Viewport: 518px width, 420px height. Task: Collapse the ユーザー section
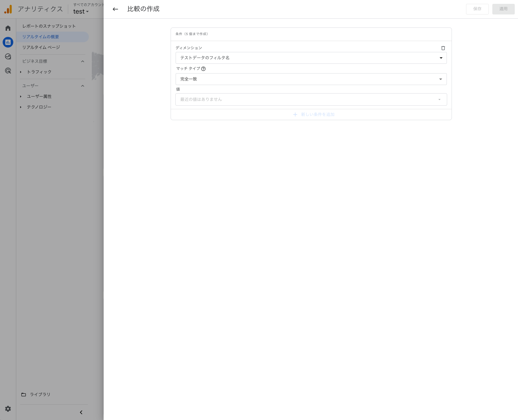pos(82,86)
